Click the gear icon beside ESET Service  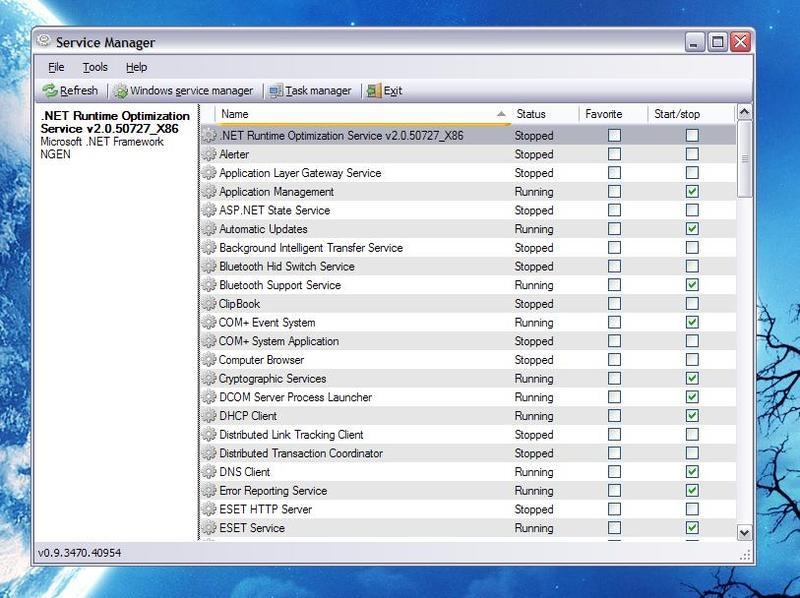tap(210, 527)
